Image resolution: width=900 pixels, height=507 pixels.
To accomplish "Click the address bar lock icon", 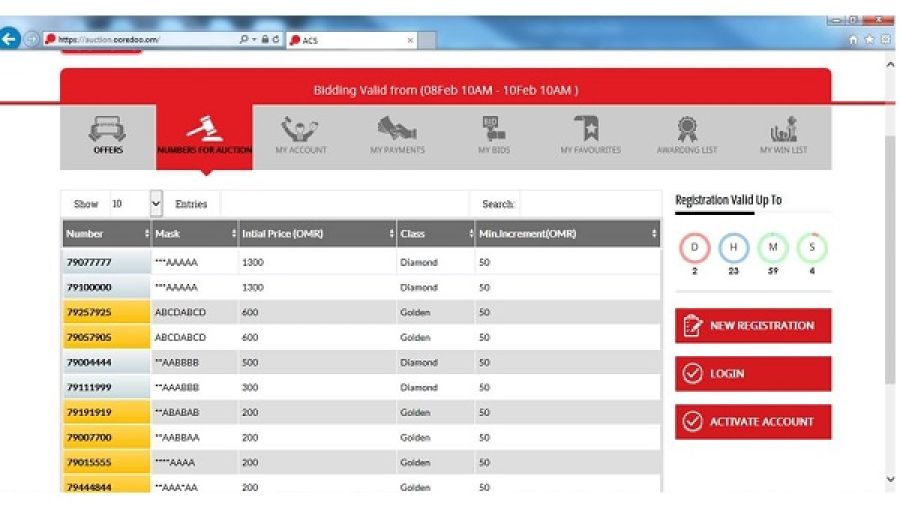I will (x=265, y=40).
